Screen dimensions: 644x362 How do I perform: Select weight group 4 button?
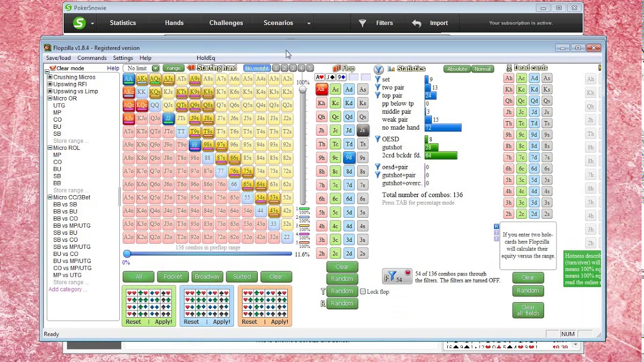301,68
